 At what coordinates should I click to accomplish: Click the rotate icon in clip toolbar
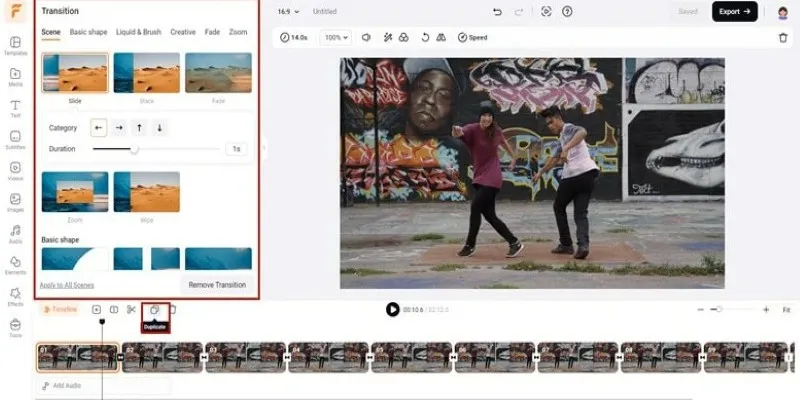425,37
